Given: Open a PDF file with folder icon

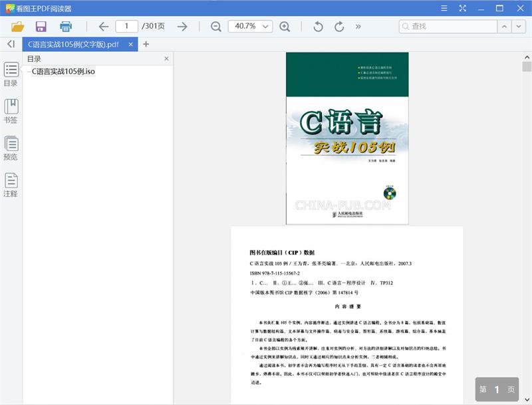Looking at the screenshot, I should (x=18, y=27).
